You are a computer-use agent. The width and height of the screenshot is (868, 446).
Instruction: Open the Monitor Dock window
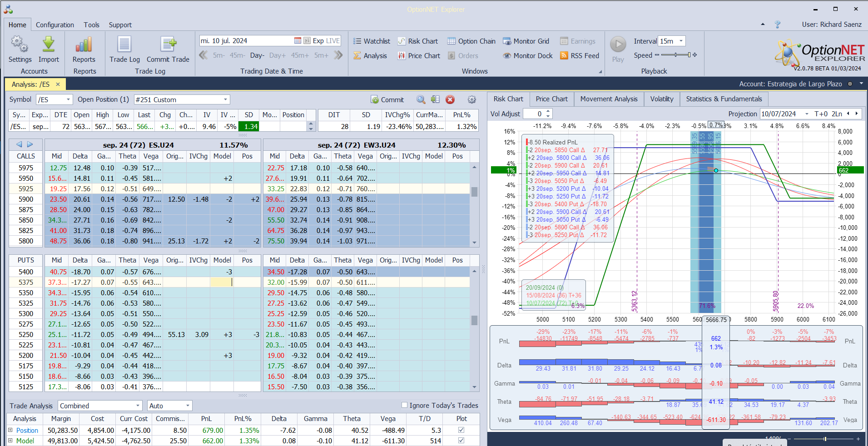528,55
